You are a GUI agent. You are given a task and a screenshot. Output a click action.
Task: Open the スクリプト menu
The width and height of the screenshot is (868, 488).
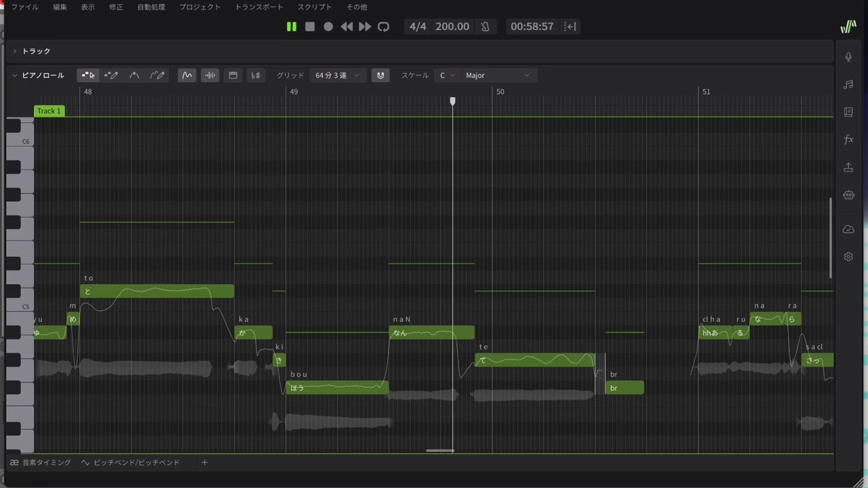point(315,7)
